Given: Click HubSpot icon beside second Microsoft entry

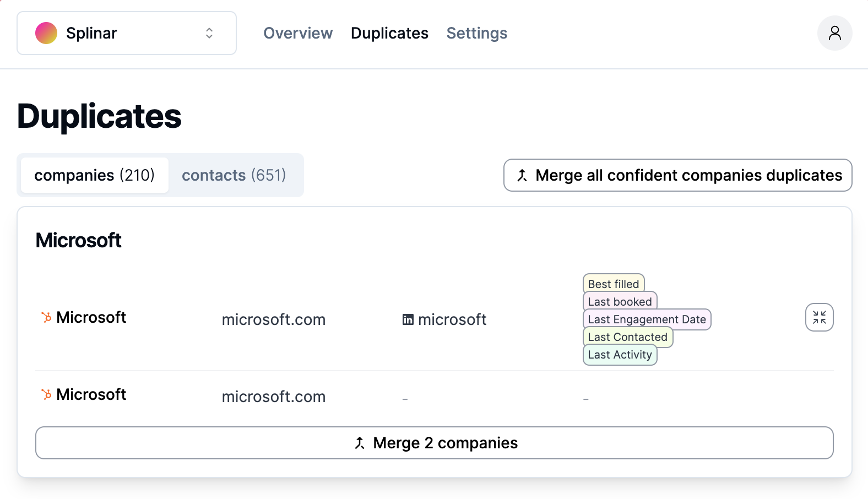Looking at the screenshot, I should click(x=47, y=394).
